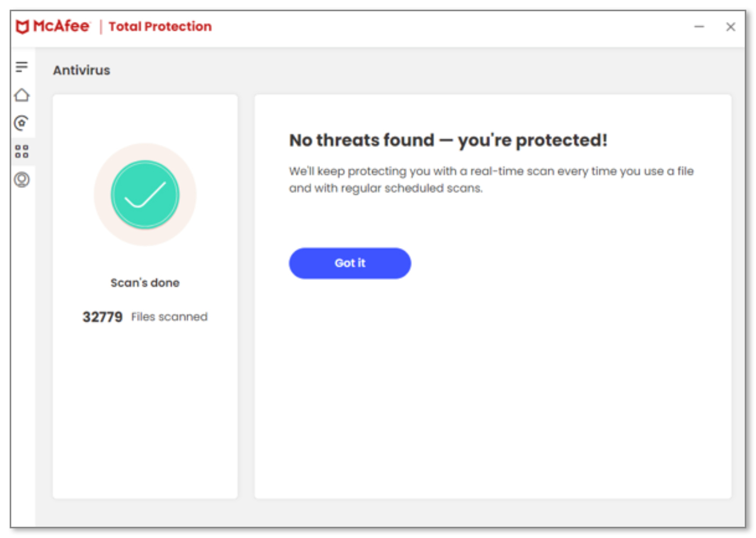The height and width of the screenshot is (538, 756).
Task: Click the 32779 files count number
Action: pyautogui.click(x=103, y=317)
